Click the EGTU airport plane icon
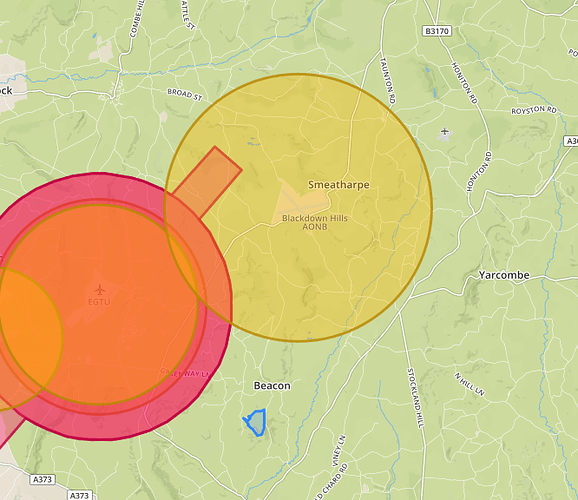 coord(100,290)
